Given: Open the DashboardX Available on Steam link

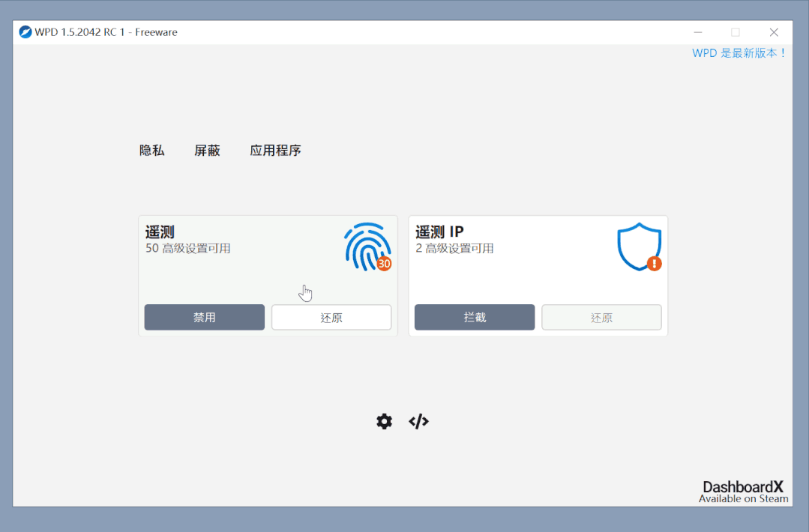Looking at the screenshot, I should (x=744, y=492).
